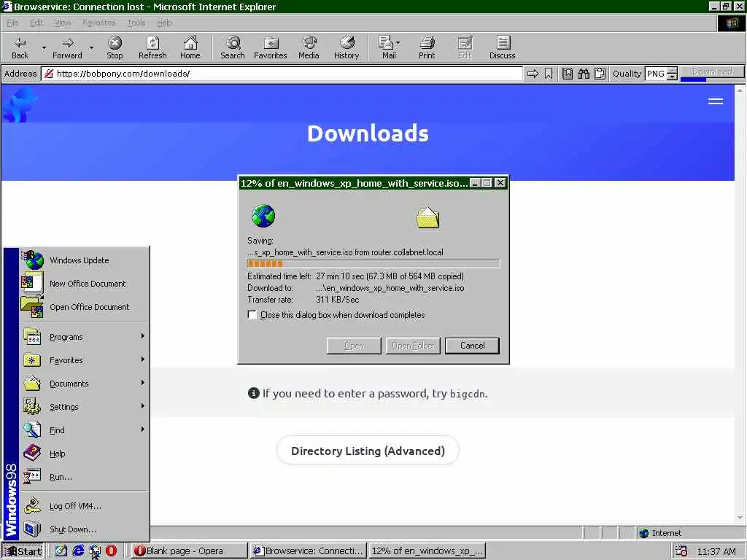Expand Favorites submenu in Start menu
Viewport: 747px width, 560px height.
[84, 360]
